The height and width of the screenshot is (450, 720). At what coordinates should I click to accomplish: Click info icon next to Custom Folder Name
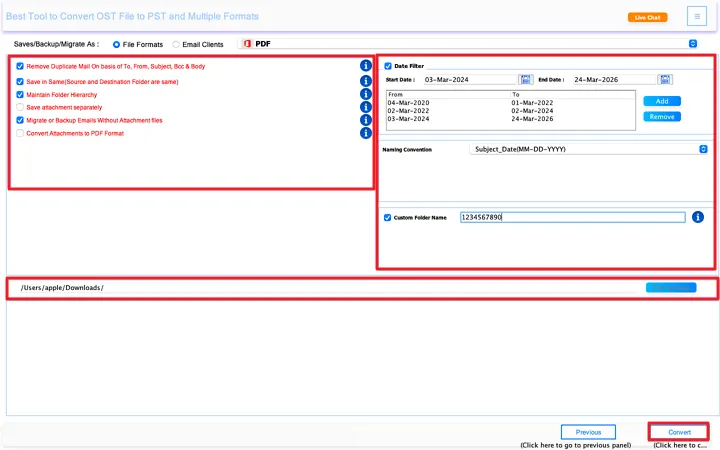click(x=698, y=217)
